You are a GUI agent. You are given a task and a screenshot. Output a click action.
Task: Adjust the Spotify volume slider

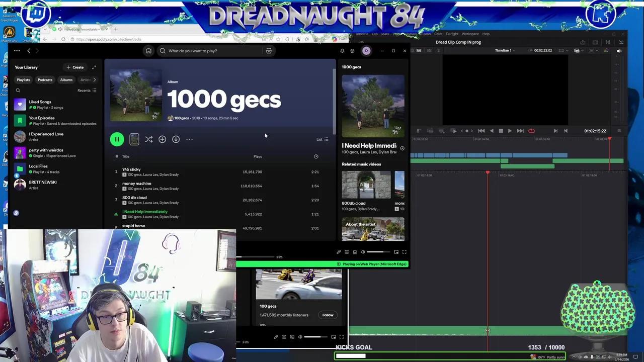[378, 252]
